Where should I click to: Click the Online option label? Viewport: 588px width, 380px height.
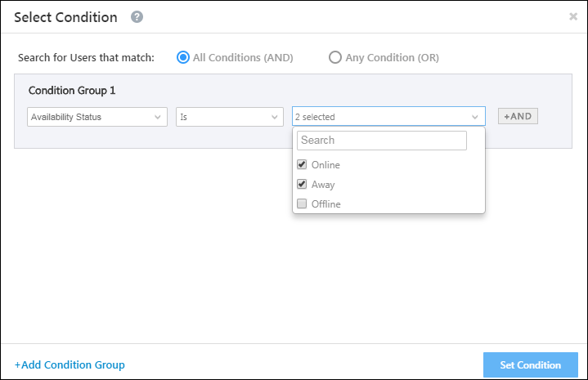click(325, 165)
